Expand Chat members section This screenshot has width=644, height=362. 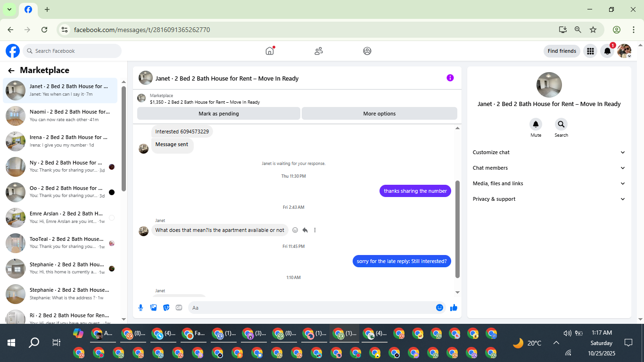click(549, 168)
